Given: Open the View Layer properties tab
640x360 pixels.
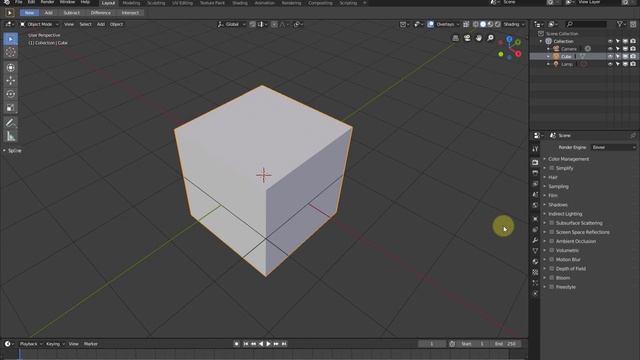Looking at the screenshot, I should (x=535, y=184).
